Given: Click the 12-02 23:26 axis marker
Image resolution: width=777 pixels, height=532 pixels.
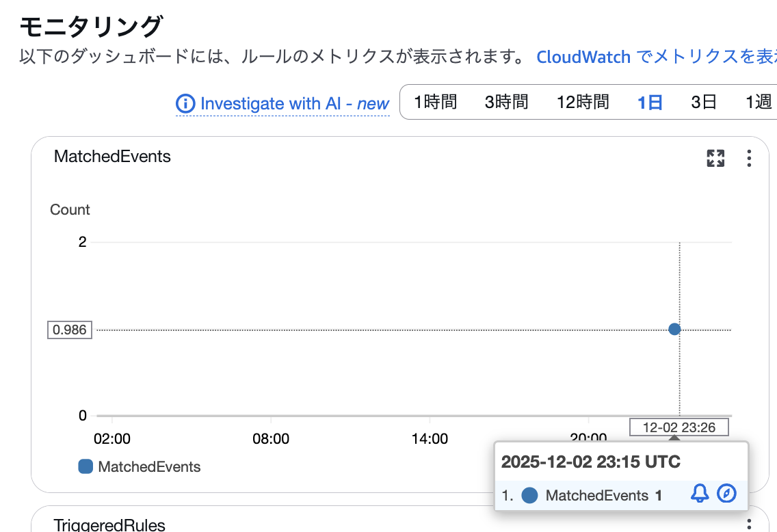Looking at the screenshot, I should (679, 427).
